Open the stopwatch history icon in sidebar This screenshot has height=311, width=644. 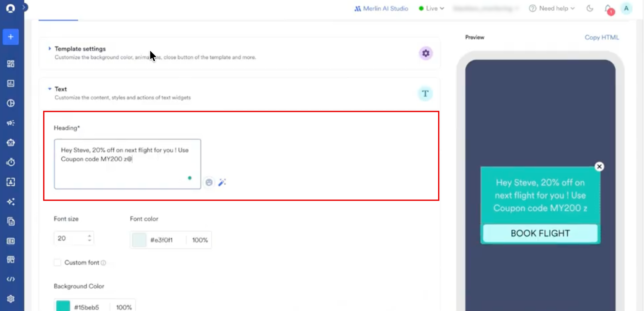click(x=11, y=162)
